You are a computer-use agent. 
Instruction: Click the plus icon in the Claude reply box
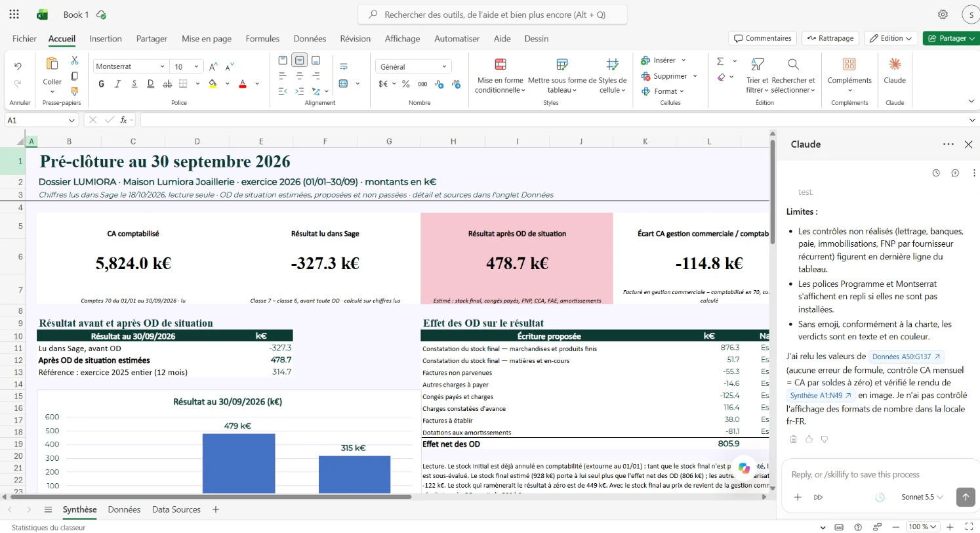798,497
